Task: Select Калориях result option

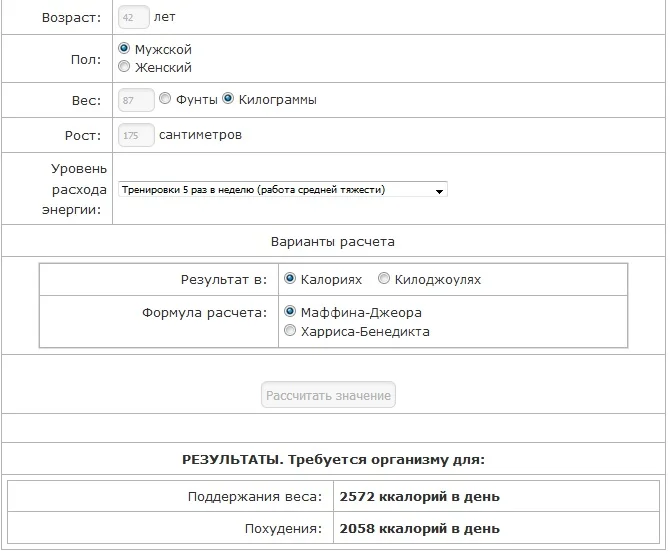Action: tap(290, 279)
